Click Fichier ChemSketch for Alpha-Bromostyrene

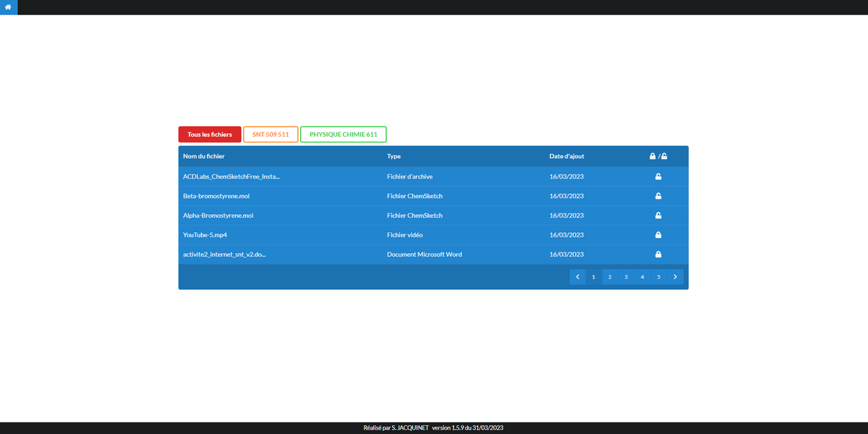click(x=415, y=216)
